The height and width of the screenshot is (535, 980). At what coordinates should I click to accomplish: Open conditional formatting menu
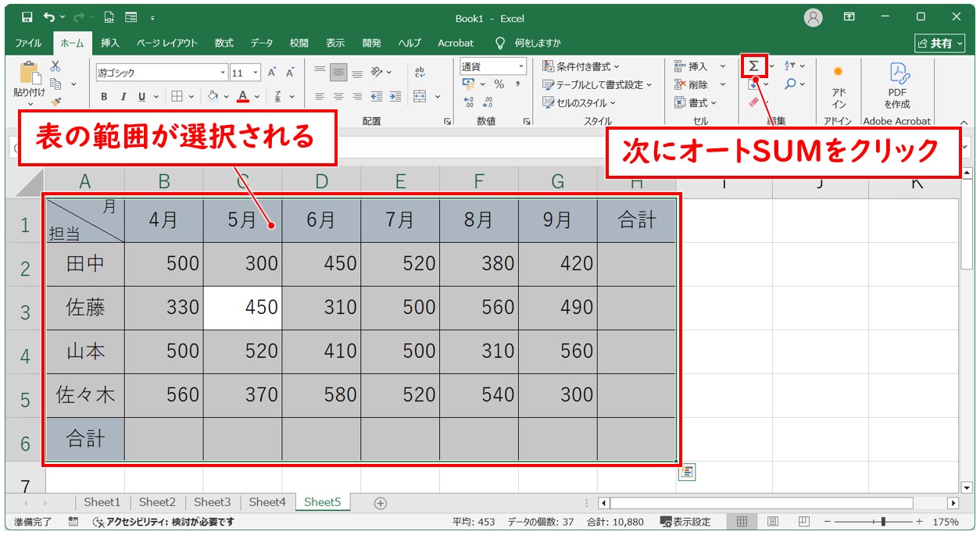pyautogui.click(x=581, y=66)
